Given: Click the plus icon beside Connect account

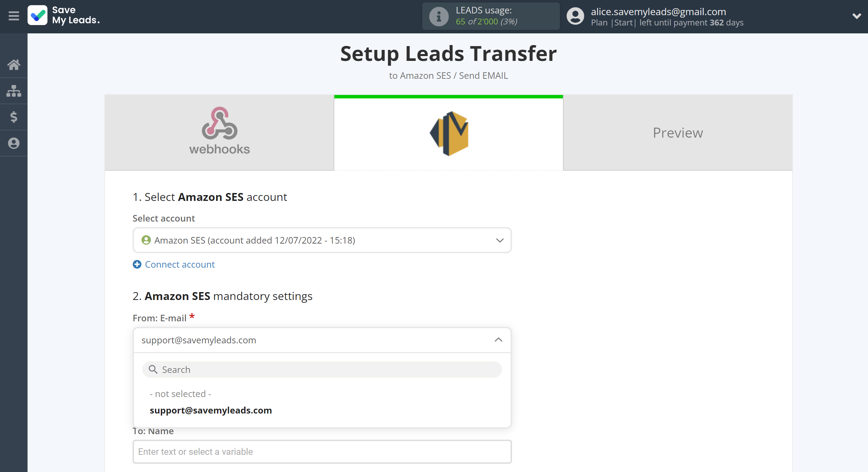Looking at the screenshot, I should pyautogui.click(x=137, y=264).
